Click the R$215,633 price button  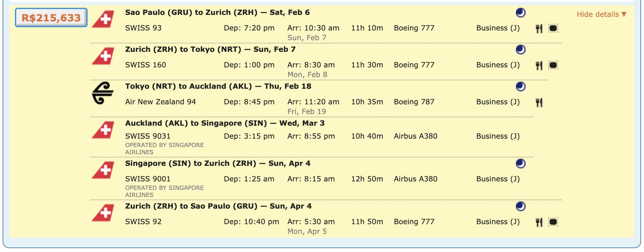tap(51, 17)
